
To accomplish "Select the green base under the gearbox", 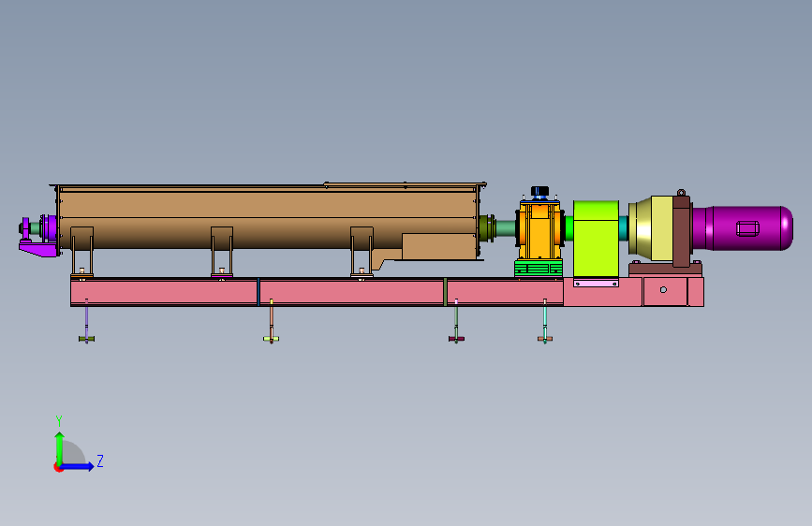I will click(x=539, y=269).
